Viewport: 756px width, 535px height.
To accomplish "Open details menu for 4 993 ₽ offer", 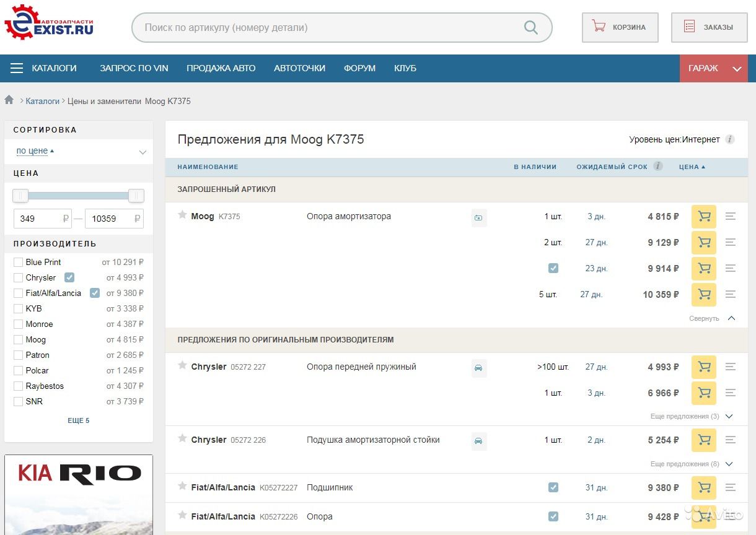I will click(731, 367).
